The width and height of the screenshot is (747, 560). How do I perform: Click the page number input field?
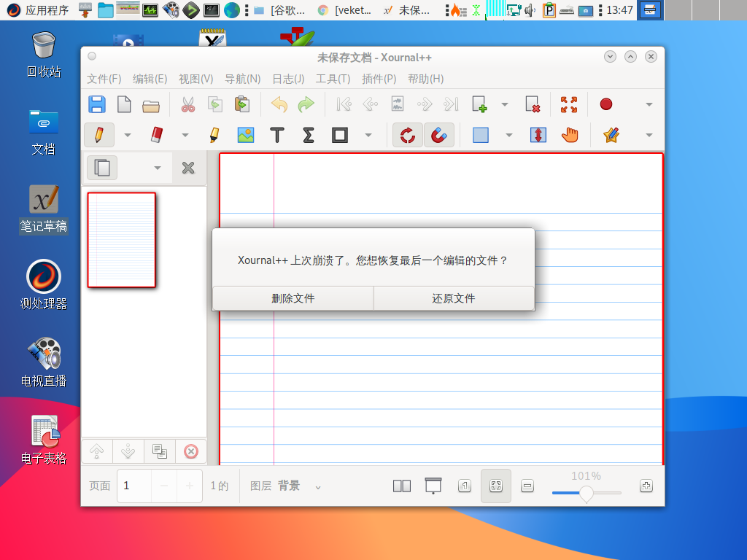coord(134,486)
